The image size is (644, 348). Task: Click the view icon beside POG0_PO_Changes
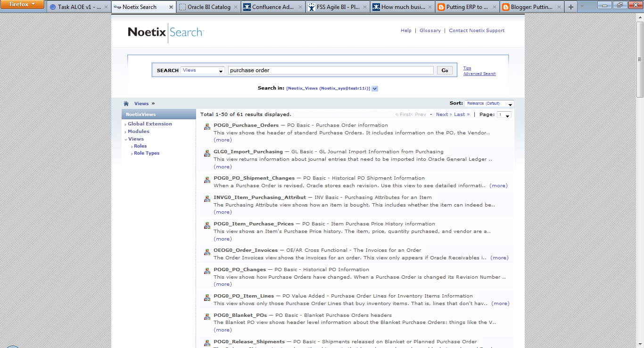tap(207, 271)
